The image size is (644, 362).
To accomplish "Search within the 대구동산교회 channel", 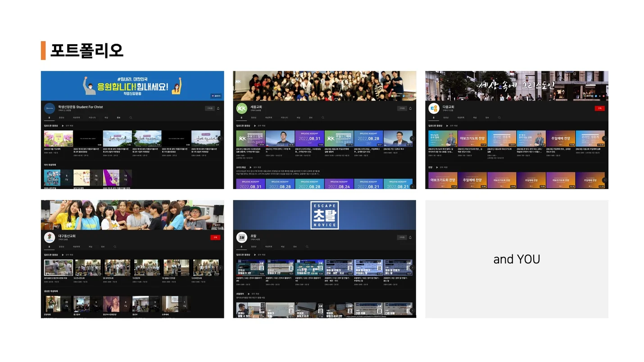I will click(x=115, y=247).
